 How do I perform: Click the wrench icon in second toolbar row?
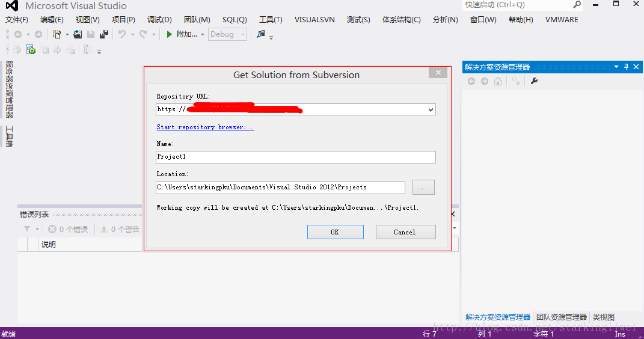pyautogui.click(x=88, y=50)
